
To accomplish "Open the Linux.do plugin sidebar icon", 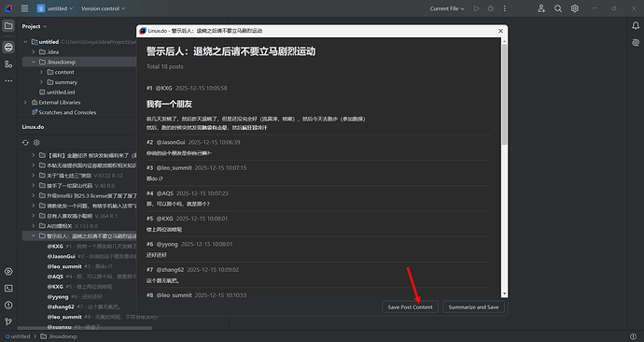I will point(8,48).
